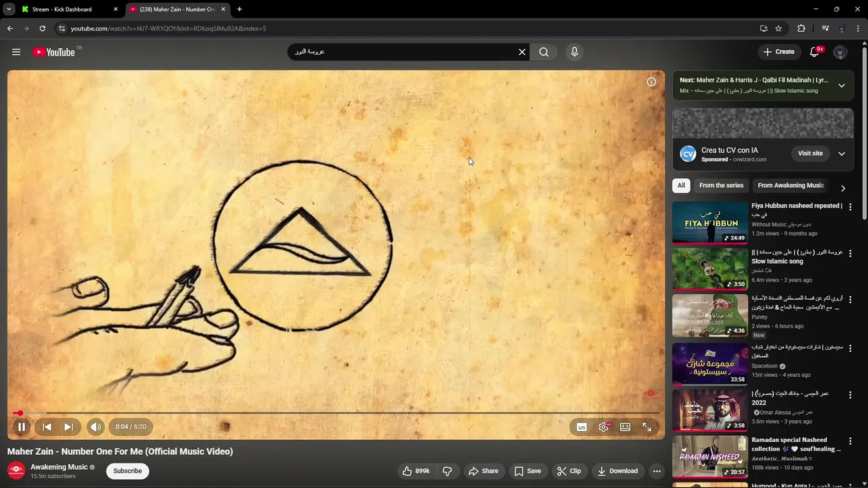Subscribe to Awakening Music
The width and height of the screenshot is (868, 488).
pyautogui.click(x=127, y=471)
